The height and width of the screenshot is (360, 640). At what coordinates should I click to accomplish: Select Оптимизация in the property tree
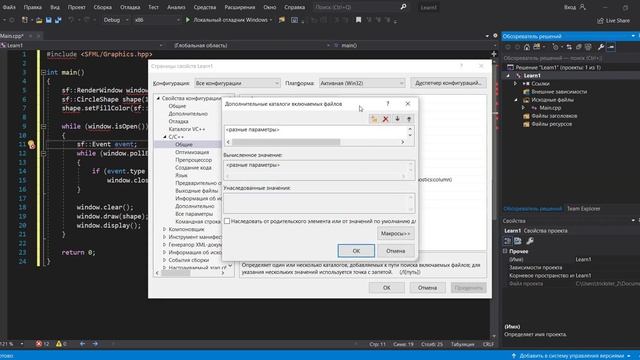192,152
